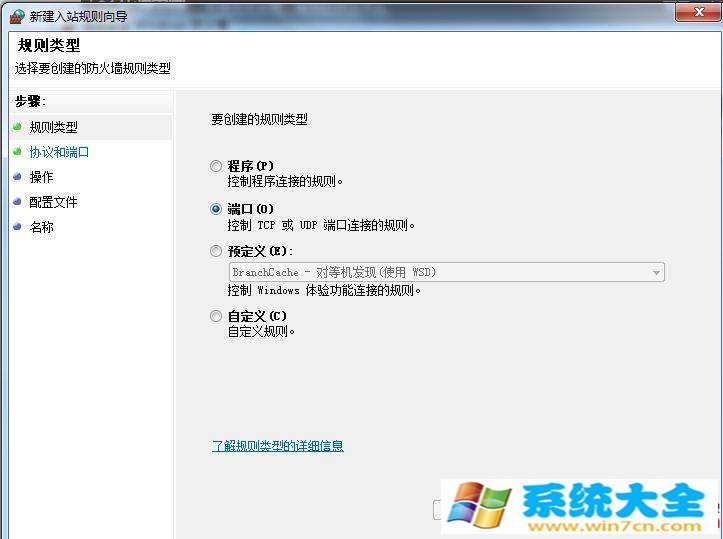Viewport: 723px width, 539px height.
Task: Select the 端口(O) radio button
Action: point(215,209)
